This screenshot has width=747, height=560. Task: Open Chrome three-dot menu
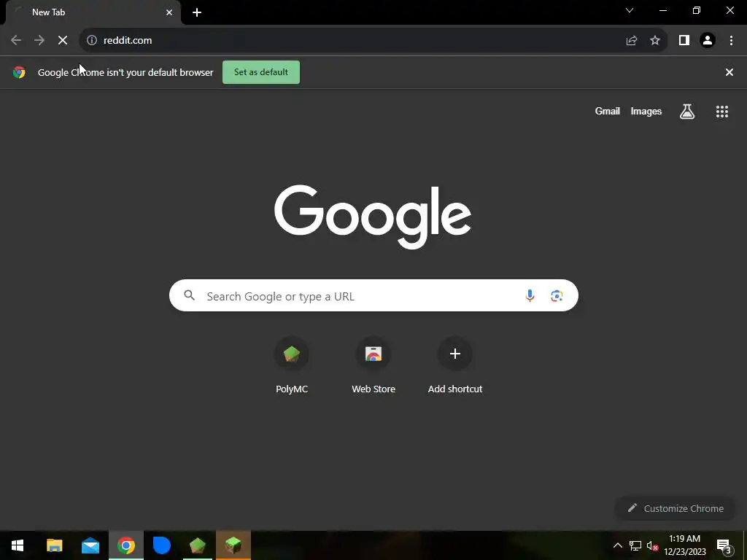pos(731,41)
